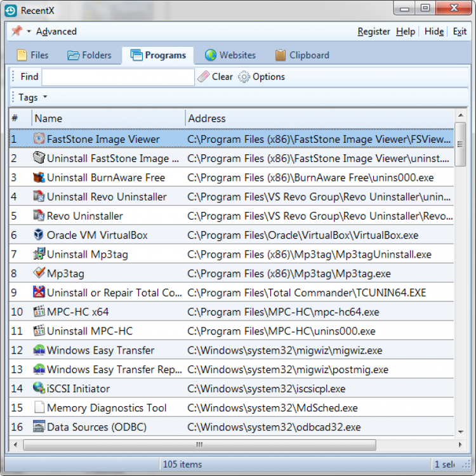476x476 pixels.
Task: Click the Find label on the toolbar
Action: (29, 77)
